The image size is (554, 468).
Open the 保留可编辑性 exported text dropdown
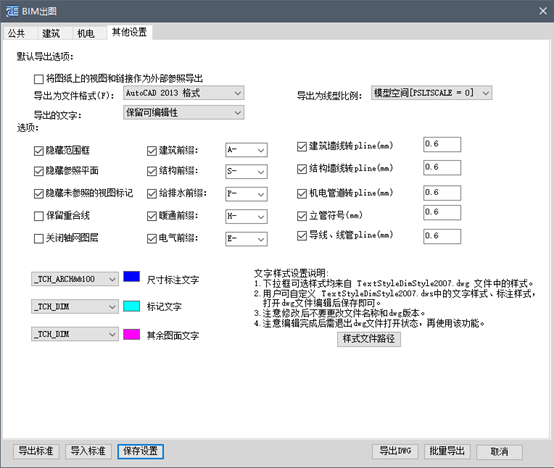click(x=184, y=113)
